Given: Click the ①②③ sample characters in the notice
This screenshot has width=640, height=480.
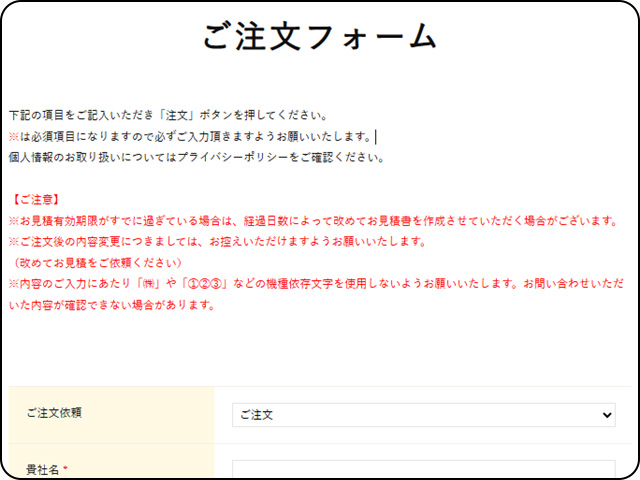Looking at the screenshot, I should (x=210, y=284).
